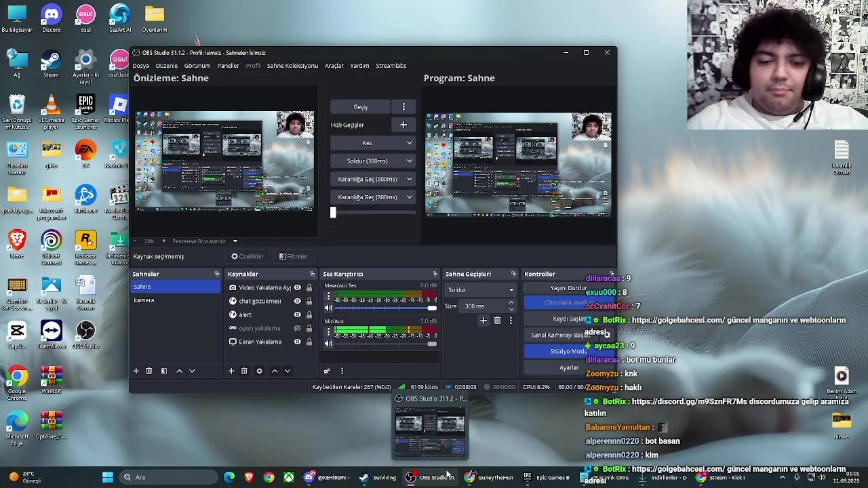Move the source up in the Kaynaklar toolbar
This screenshot has height=488, width=868.
click(x=275, y=371)
